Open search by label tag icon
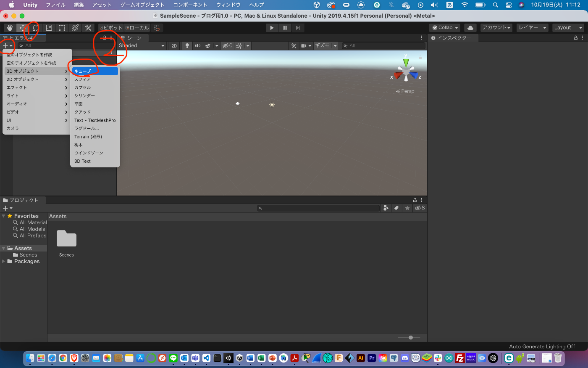This screenshot has width=588, height=368. (x=396, y=208)
